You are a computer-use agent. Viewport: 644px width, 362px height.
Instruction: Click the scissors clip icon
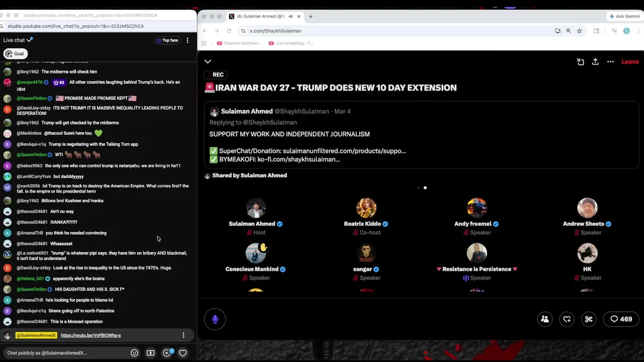tap(589, 319)
